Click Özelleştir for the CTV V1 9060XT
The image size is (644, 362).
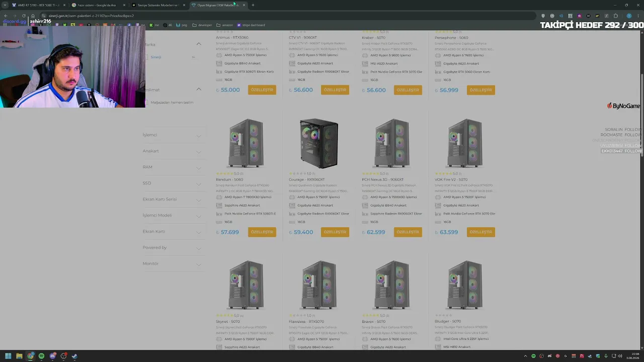point(335,90)
